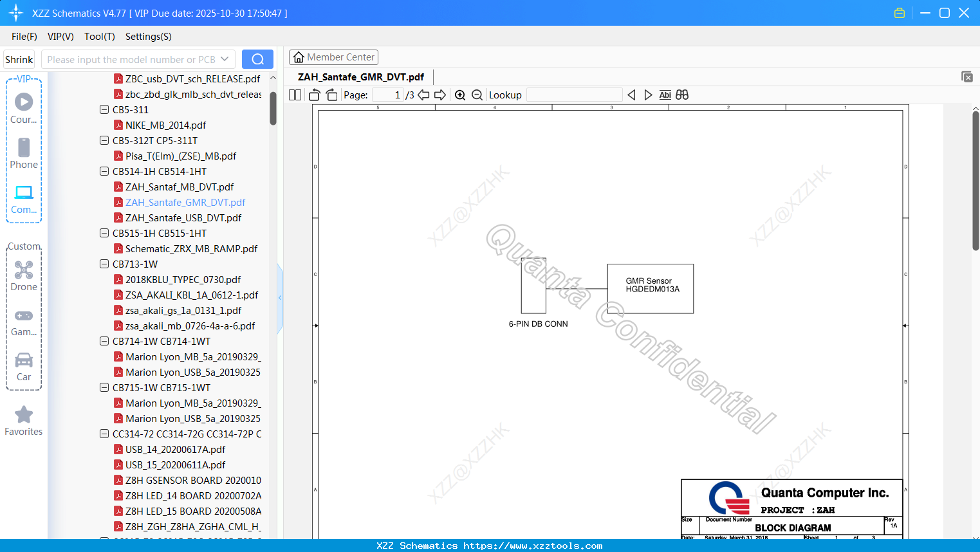Open ZAH_Santafe_USB_DVT.pdf

click(x=183, y=217)
